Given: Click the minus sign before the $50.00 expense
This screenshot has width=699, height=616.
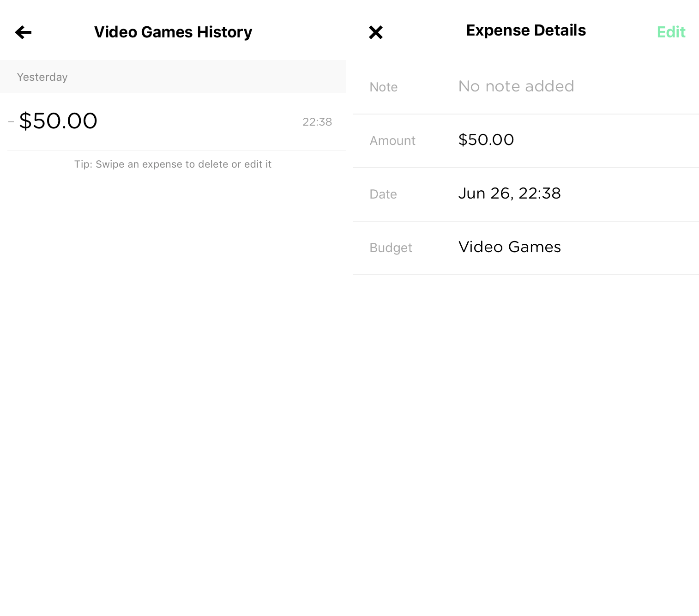Looking at the screenshot, I should coord(11,122).
